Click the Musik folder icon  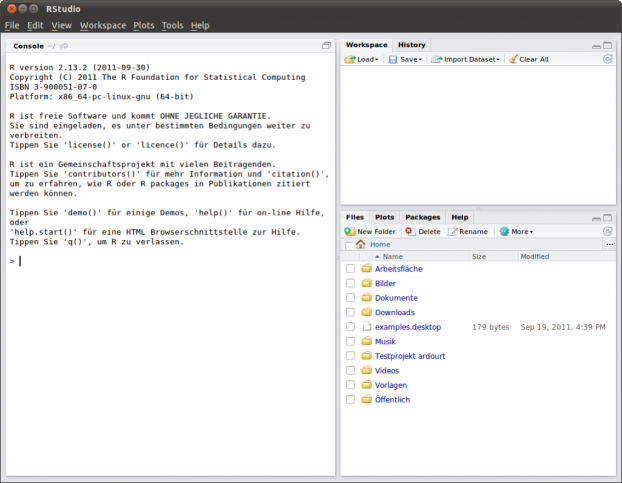(367, 341)
